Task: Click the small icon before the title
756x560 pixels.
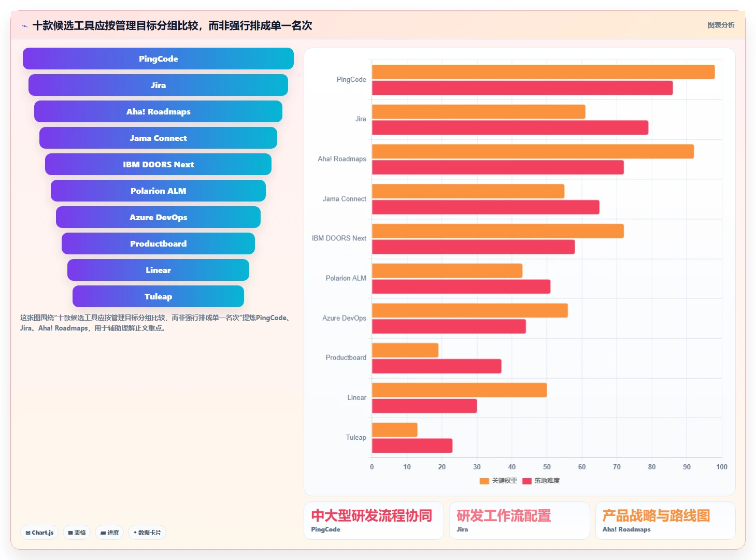Action: [24, 26]
